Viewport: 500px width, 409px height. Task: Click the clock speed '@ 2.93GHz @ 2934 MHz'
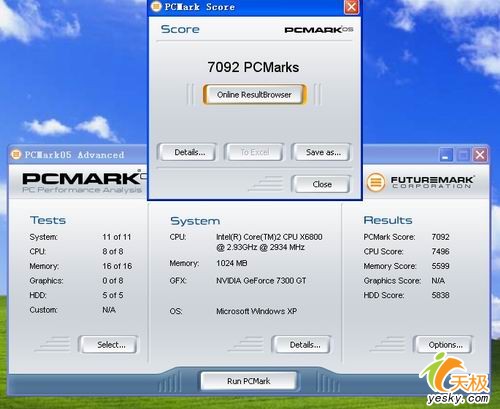pyautogui.click(x=260, y=247)
